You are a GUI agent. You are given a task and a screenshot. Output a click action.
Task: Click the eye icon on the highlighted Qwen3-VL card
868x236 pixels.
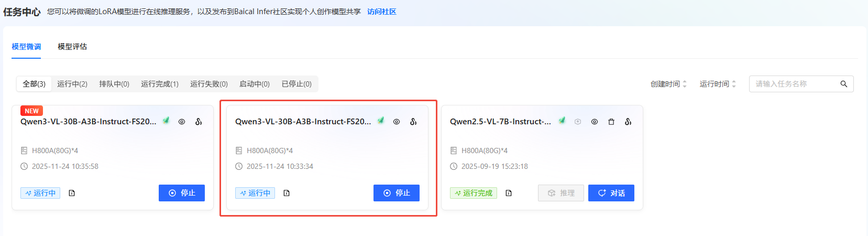(397, 122)
